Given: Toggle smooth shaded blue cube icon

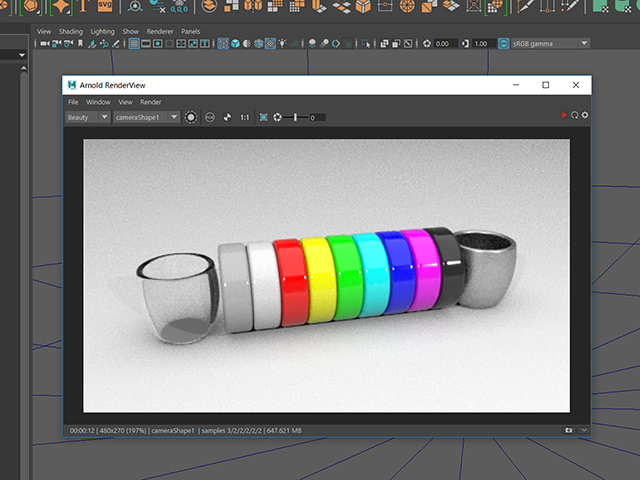Looking at the screenshot, I should coord(236,44).
